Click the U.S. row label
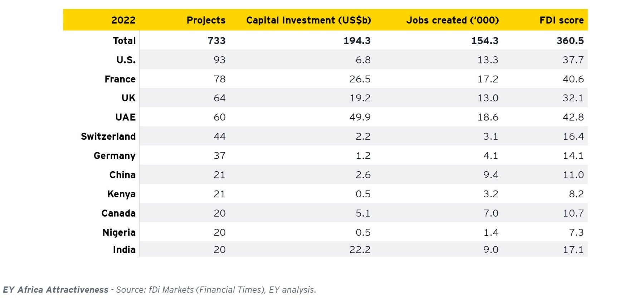The width and height of the screenshot is (644, 303). (x=126, y=60)
